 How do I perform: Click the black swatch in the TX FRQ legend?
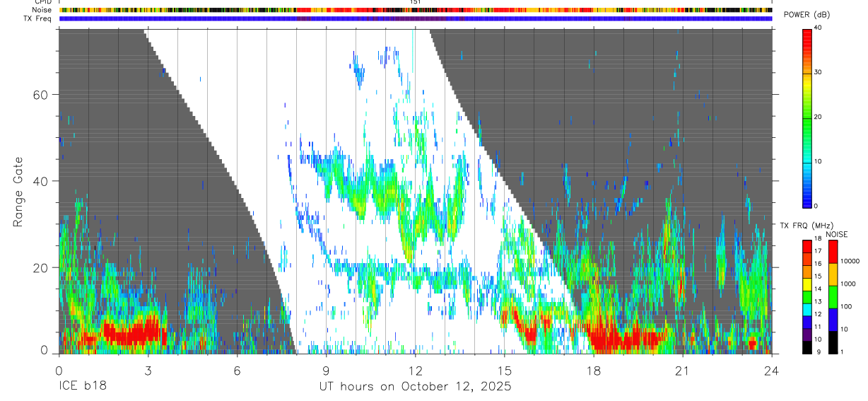tap(807, 347)
